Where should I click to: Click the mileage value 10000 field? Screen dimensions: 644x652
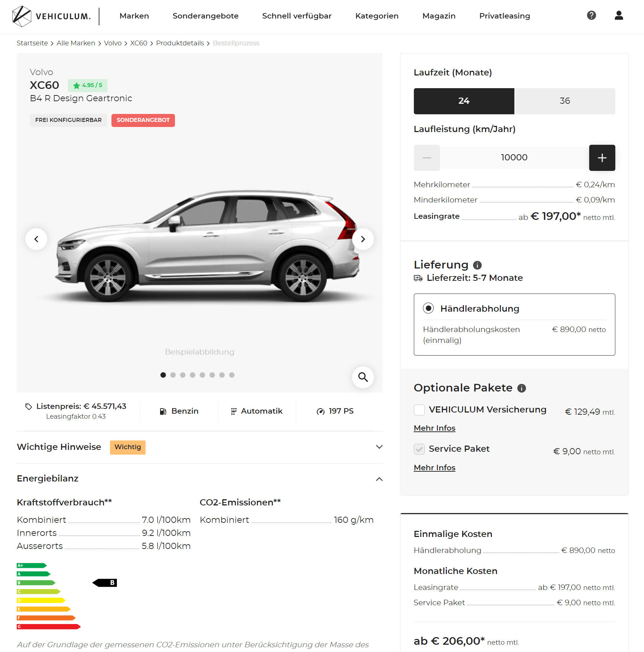tap(514, 158)
